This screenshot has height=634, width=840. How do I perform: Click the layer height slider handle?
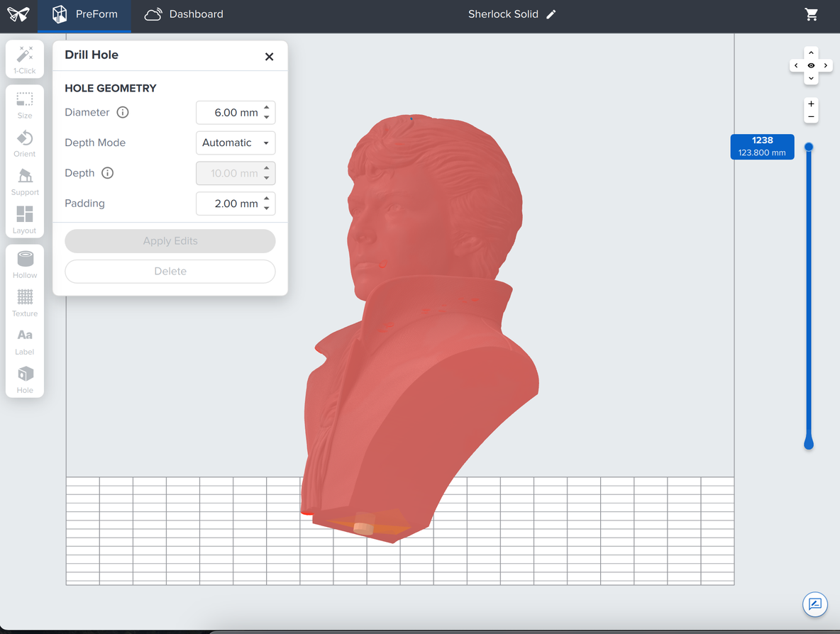(808, 145)
